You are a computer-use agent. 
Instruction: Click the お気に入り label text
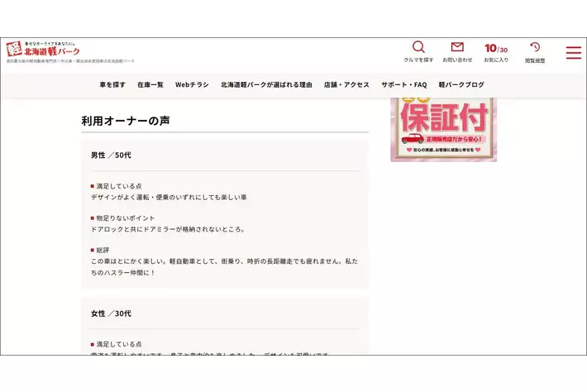coord(496,60)
